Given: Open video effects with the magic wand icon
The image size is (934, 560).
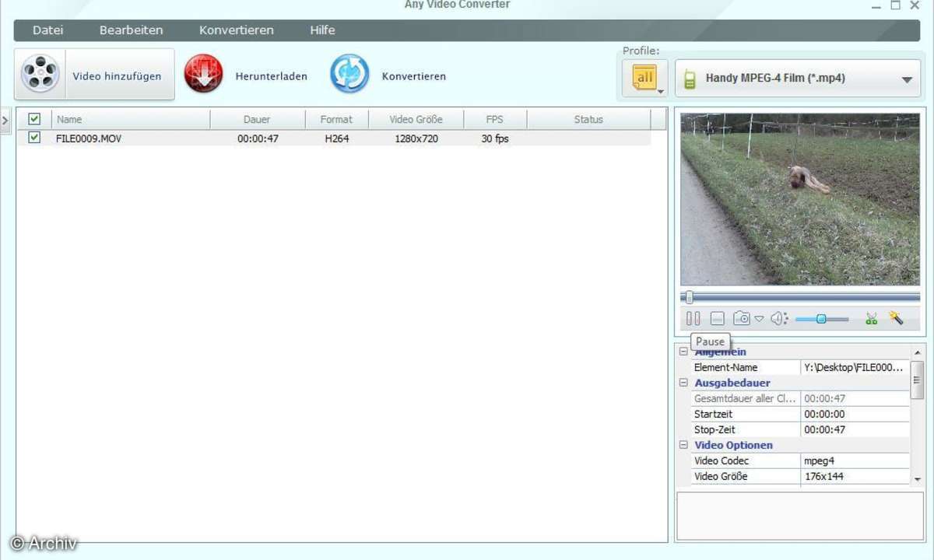Looking at the screenshot, I should point(896,318).
